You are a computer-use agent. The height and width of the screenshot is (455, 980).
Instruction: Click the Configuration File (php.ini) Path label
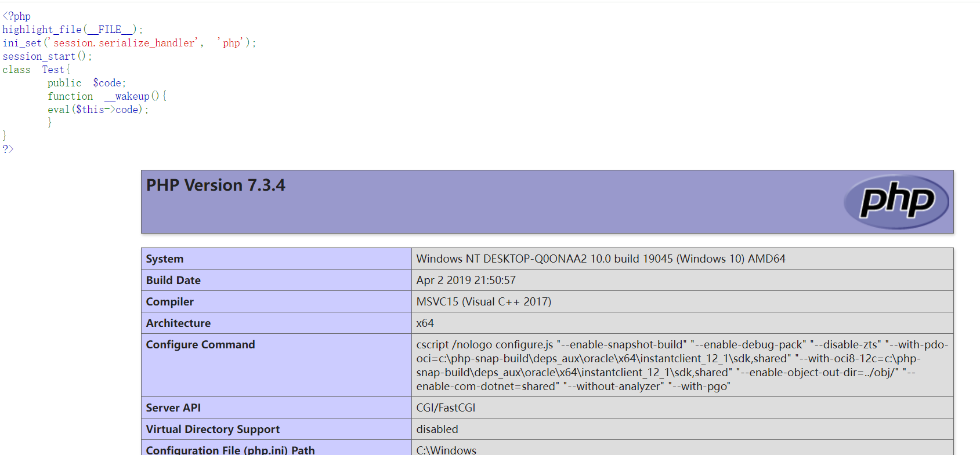click(230, 450)
